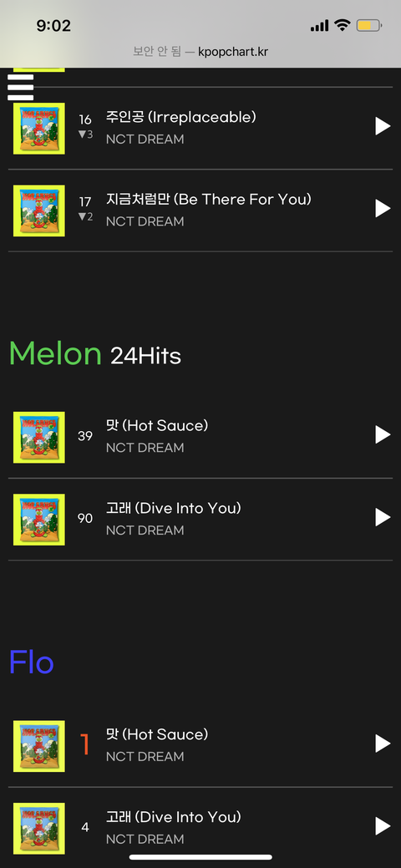Tap the Wi-Fi status icon
The height and width of the screenshot is (868, 401).
(x=343, y=25)
